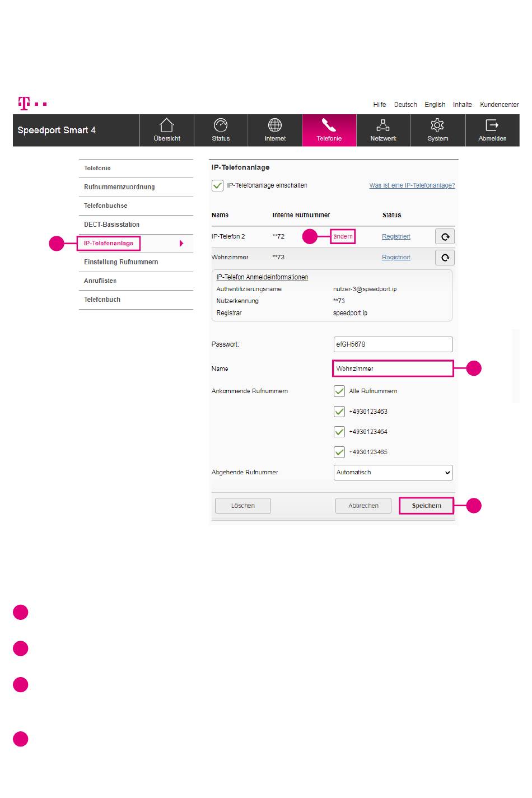The width and height of the screenshot is (532, 798).
Task: Toggle IP-Telefonanlage einschalten checkbox
Action: click(x=217, y=185)
